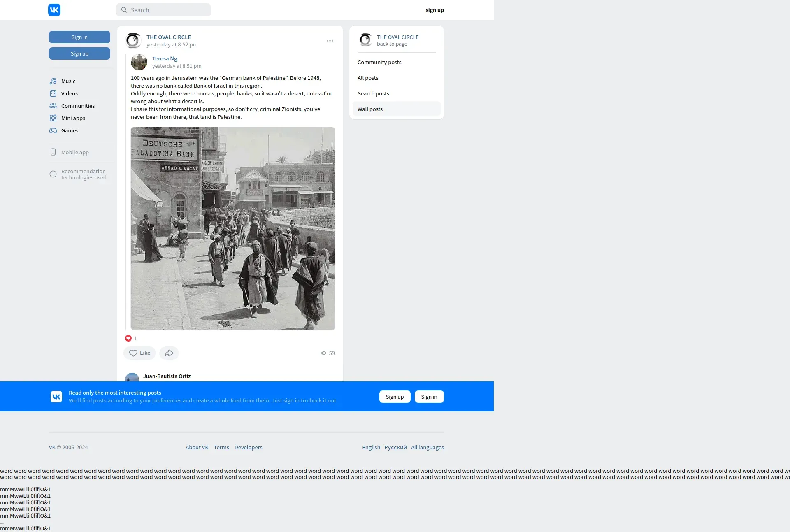The image size is (790, 532).
Task: Open the Deutsche Palaestina Bank photo
Action: 233,228
